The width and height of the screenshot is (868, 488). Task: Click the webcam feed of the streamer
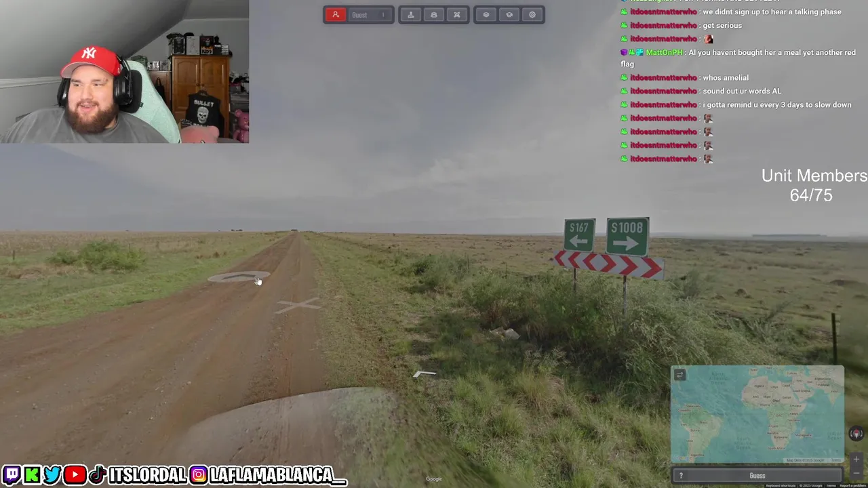[x=125, y=71]
